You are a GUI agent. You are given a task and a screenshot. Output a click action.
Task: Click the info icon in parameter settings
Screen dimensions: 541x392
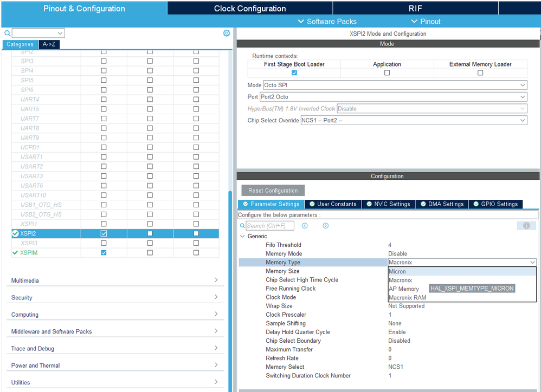[526, 226]
